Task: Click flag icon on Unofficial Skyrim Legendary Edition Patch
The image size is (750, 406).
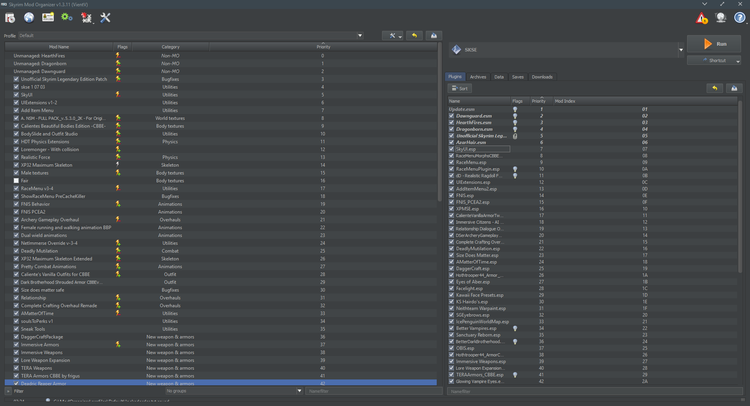Action: point(118,79)
